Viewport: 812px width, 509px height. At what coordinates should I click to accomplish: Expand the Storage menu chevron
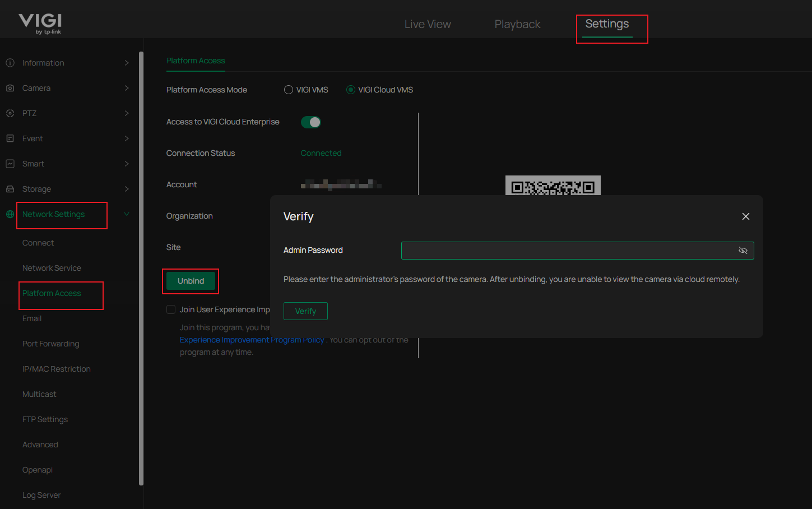[127, 189]
